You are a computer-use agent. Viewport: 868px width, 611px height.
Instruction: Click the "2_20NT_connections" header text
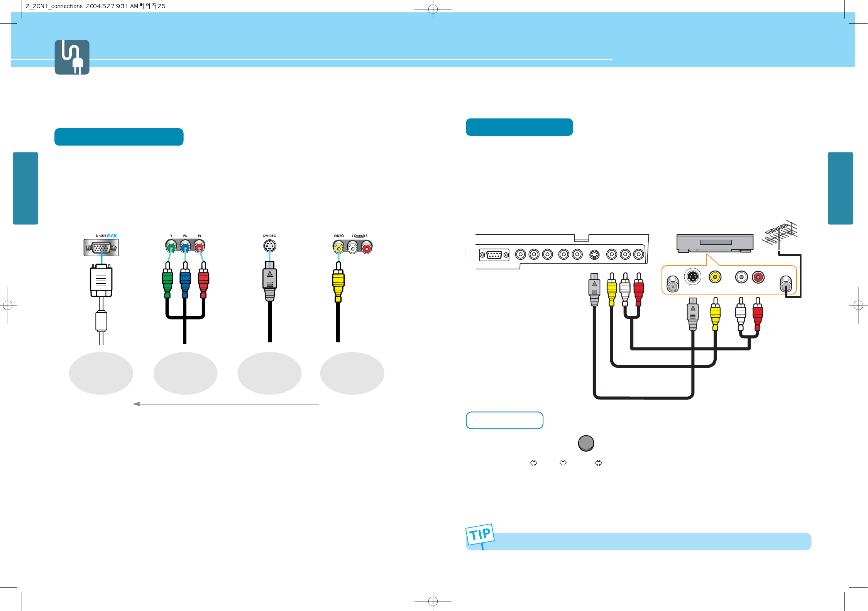click(54, 6)
